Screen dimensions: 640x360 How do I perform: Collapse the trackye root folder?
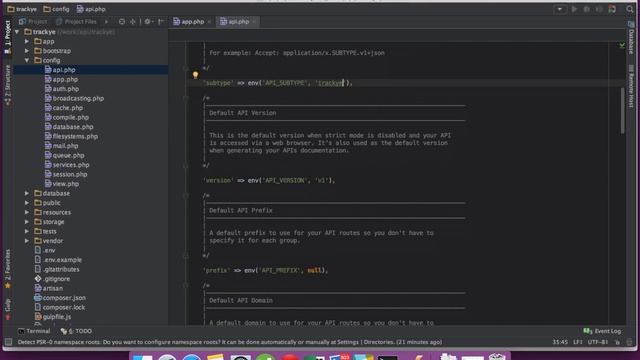pos(17,32)
